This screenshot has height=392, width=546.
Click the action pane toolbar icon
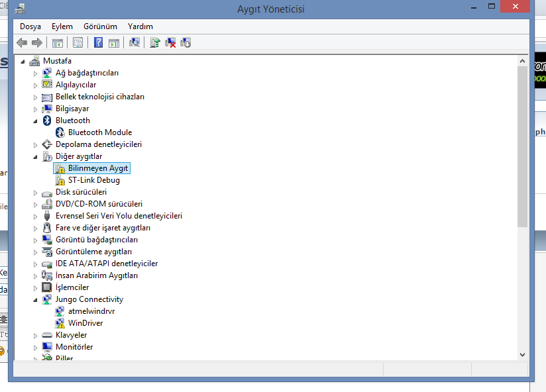(114, 43)
